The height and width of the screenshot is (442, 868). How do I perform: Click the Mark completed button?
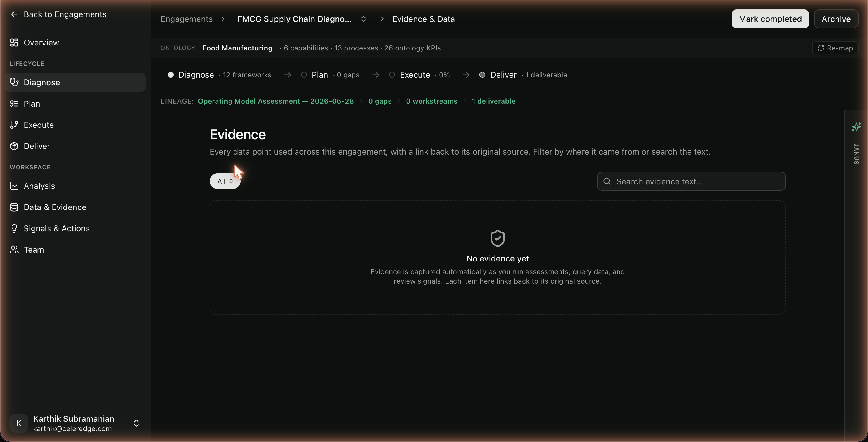tap(770, 19)
